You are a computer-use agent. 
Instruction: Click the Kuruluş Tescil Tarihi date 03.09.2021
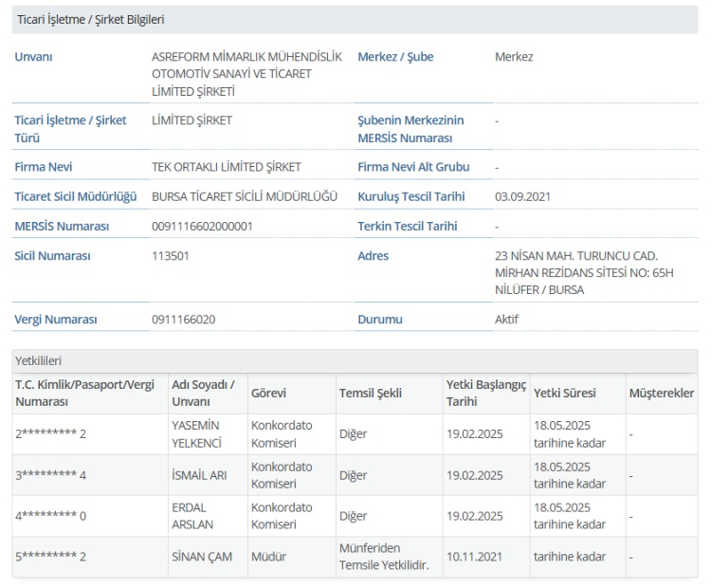click(522, 196)
